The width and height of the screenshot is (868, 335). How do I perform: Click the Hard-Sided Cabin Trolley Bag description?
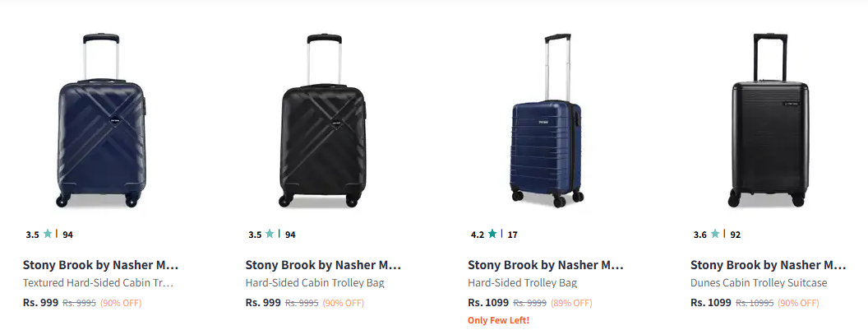[315, 283]
